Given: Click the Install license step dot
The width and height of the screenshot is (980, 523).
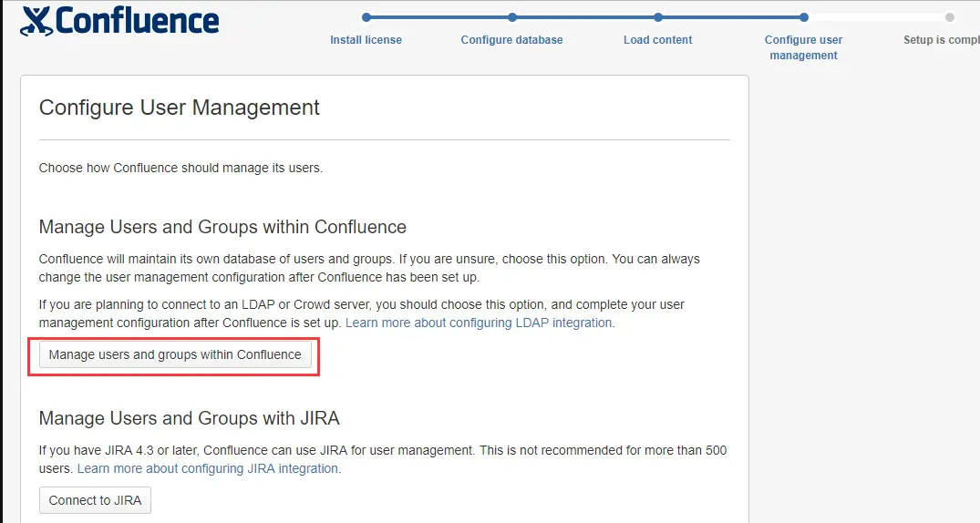Looking at the screenshot, I should click(366, 16).
